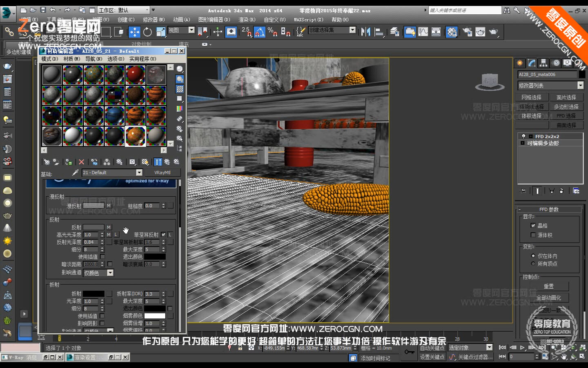
Task: Open the MAXScript menu
Action: point(308,20)
